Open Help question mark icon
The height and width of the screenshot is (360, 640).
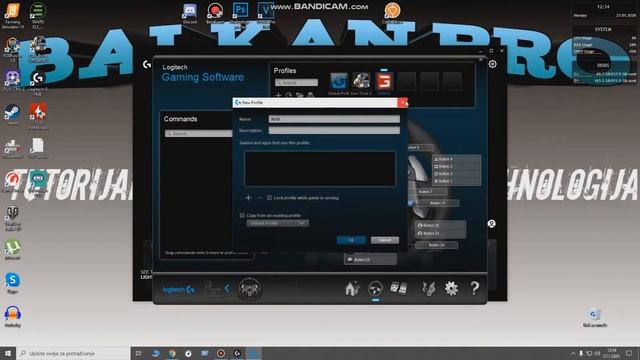click(474, 288)
